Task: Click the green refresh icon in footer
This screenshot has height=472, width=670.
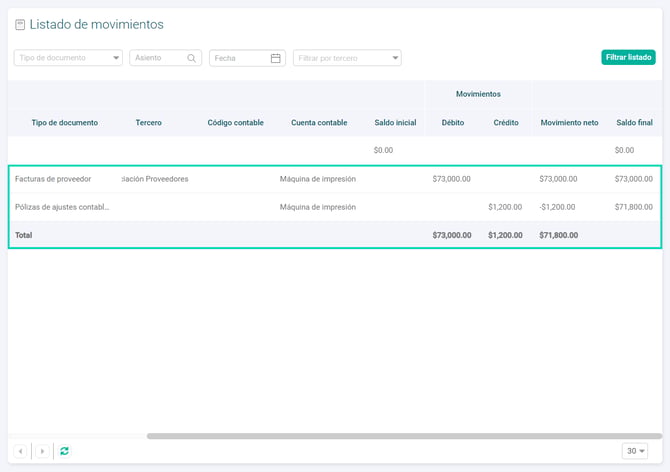Action: [65, 451]
